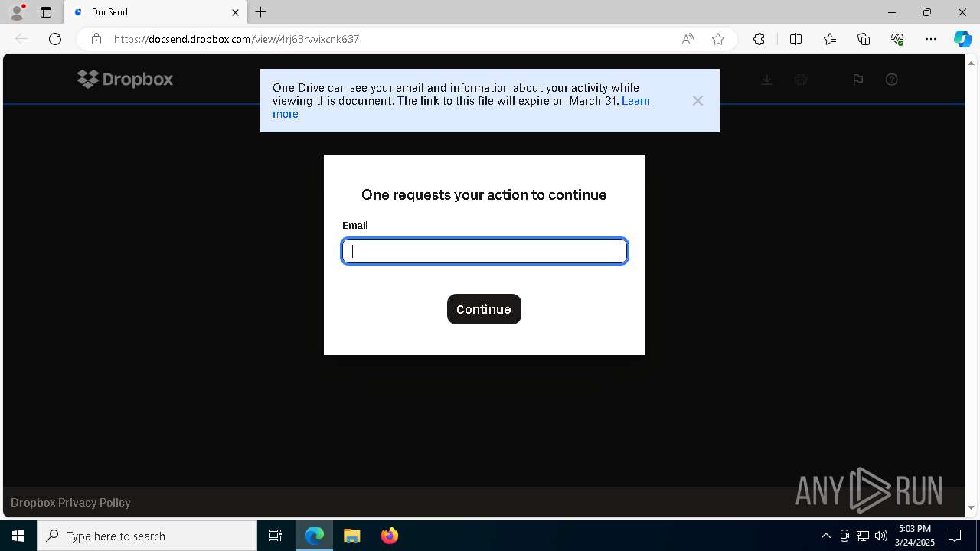Dismiss the privacy notice banner
Viewport: 980px width, 551px height.
697,101
